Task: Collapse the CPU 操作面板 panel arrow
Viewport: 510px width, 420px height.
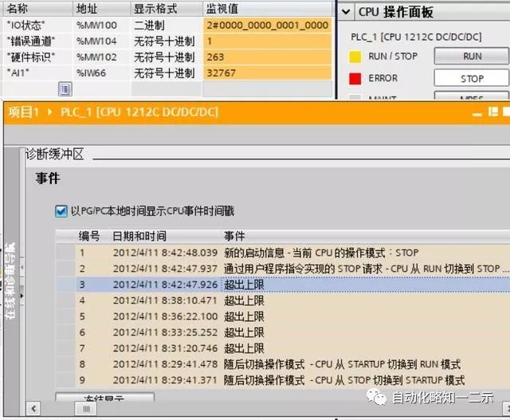Action: [347, 12]
